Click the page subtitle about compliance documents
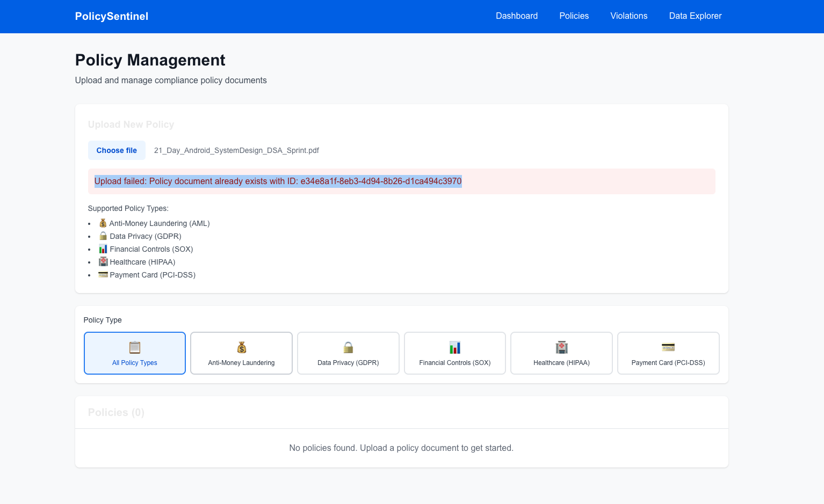Viewport: 824px width, 504px height. [171, 81]
